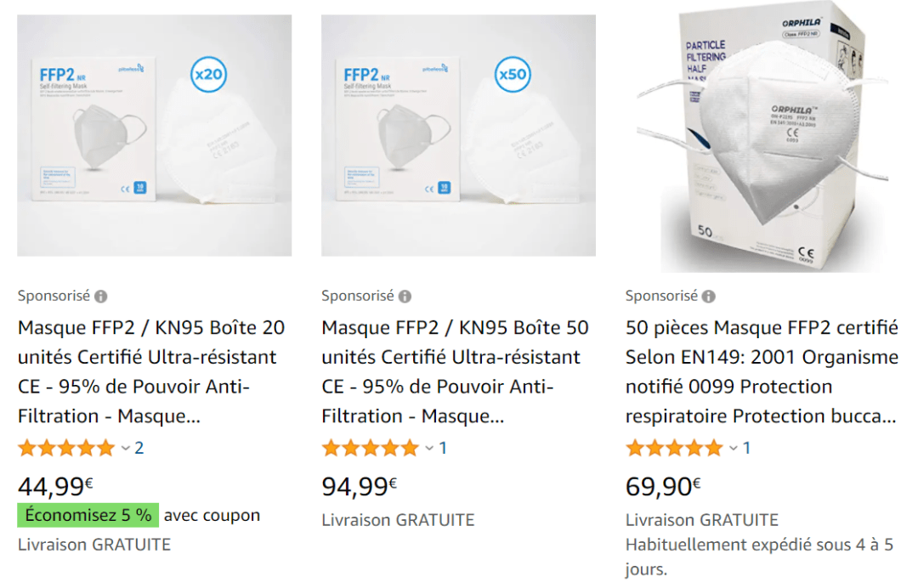Expand rating chevron for Orphila 50 pièces
918x588 pixels.
click(734, 448)
